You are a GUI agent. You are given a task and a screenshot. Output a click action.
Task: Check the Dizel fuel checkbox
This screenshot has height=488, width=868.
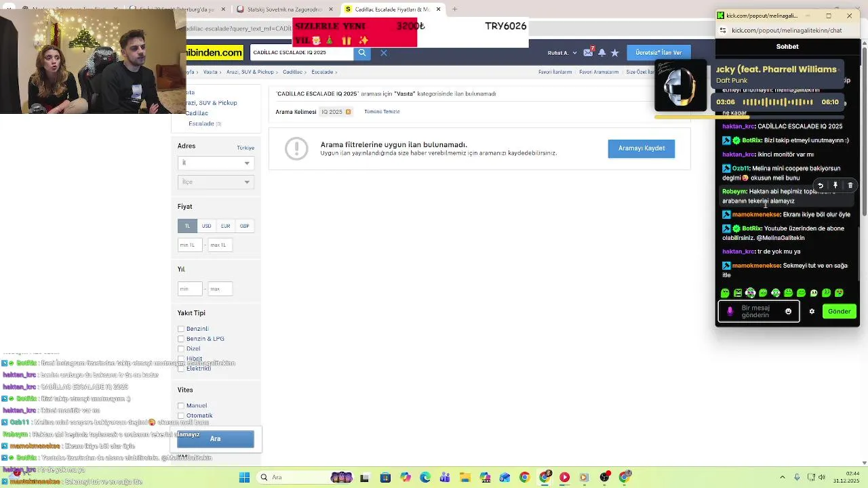[x=181, y=349]
